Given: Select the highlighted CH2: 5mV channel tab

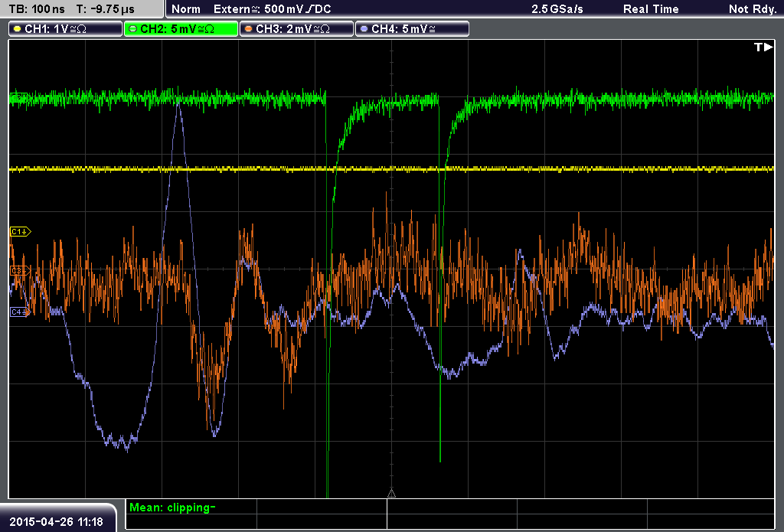Looking at the screenshot, I should 181,29.
